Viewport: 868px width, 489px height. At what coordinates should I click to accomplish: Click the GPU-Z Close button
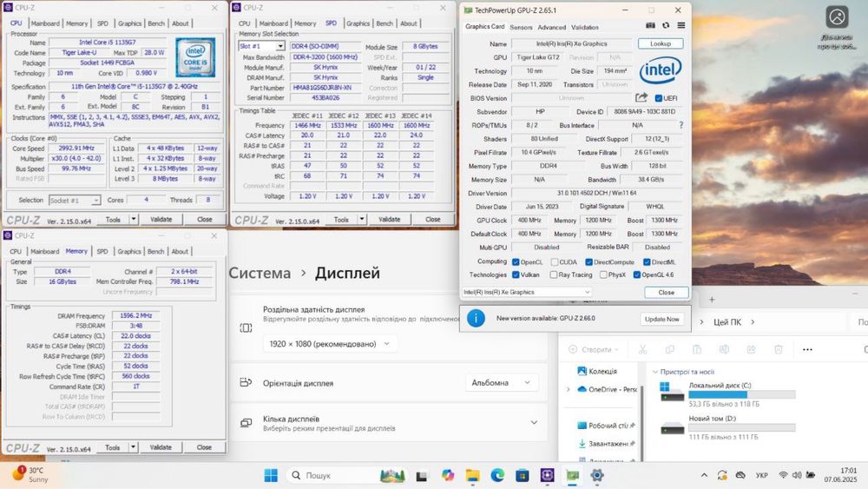click(x=667, y=293)
